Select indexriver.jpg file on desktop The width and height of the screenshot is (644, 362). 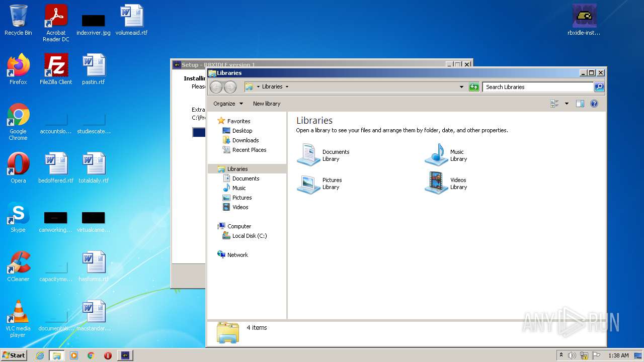[94, 24]
